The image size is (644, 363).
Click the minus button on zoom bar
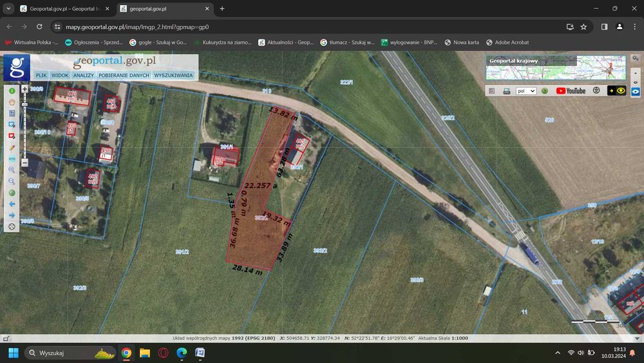24,162
